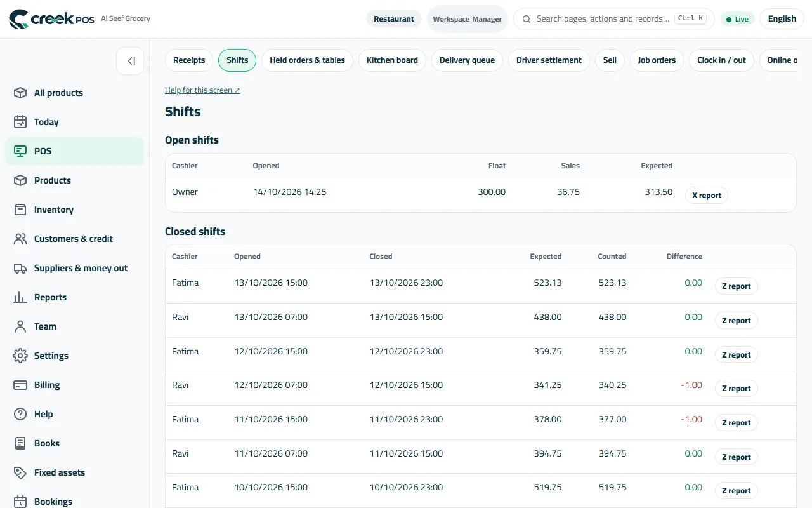
Task: Open Inventory via its box icon
Action: [x=20, y=210]
